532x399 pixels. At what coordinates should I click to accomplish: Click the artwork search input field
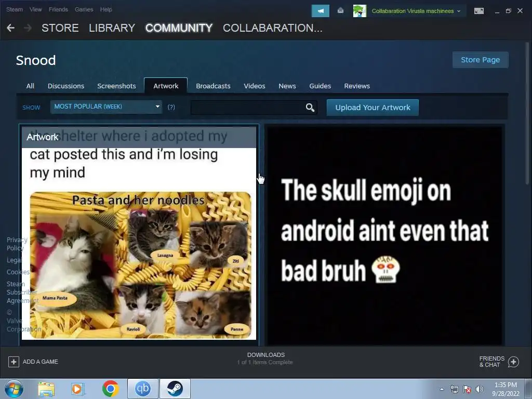pyautogui.click(x=248, y=108)
